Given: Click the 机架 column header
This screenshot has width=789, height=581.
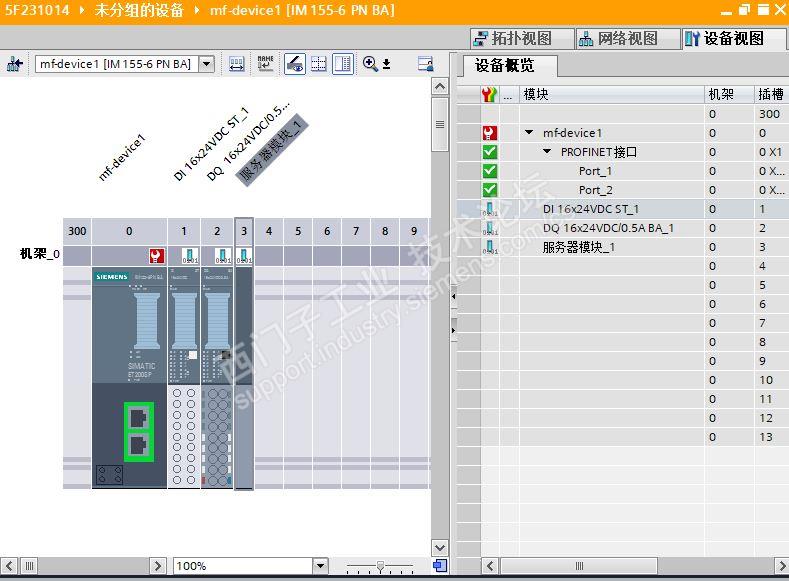Looking at the screenshot, I should pyautogui.click(x=729, y=94).
